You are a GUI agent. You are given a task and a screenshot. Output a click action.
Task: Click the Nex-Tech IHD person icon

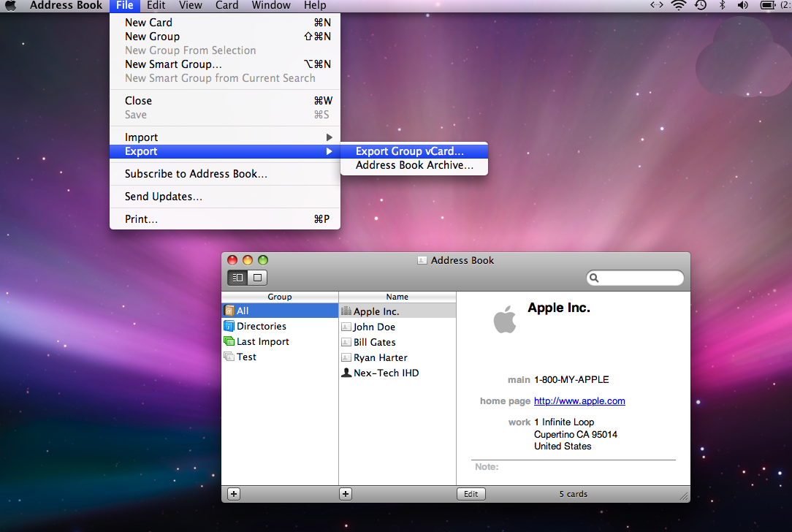(x=346, y=373)
